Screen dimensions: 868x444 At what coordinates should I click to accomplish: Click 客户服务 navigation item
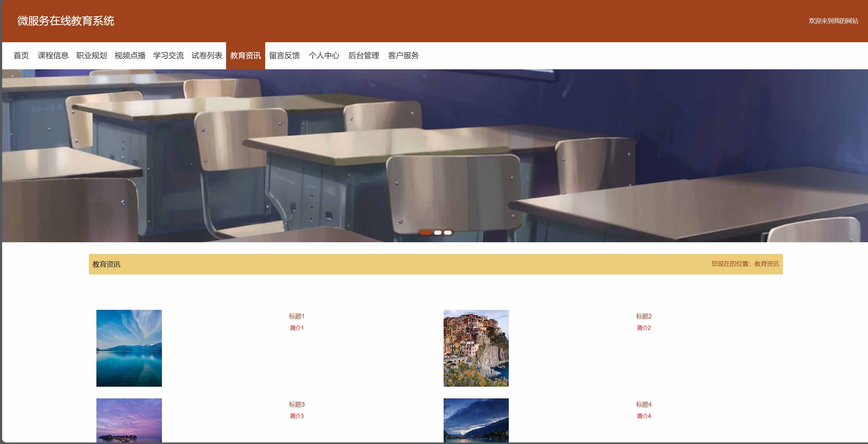point(403,56)
